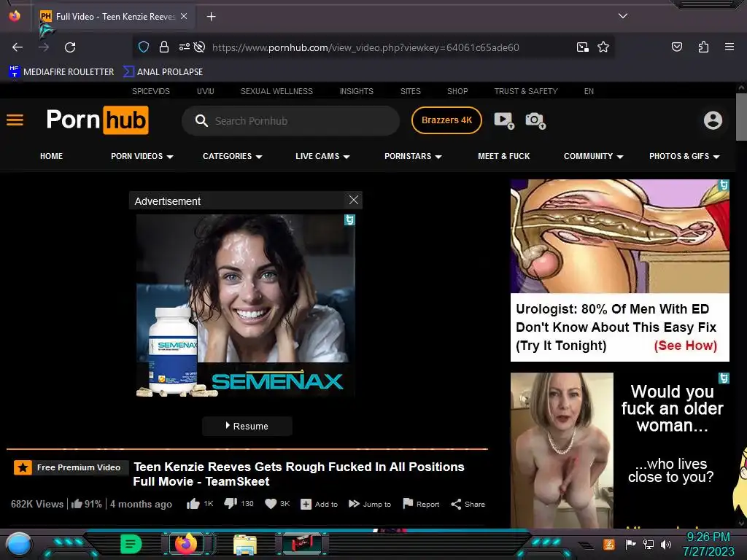
Task: Click the site logo
Action: coord(97,120)
